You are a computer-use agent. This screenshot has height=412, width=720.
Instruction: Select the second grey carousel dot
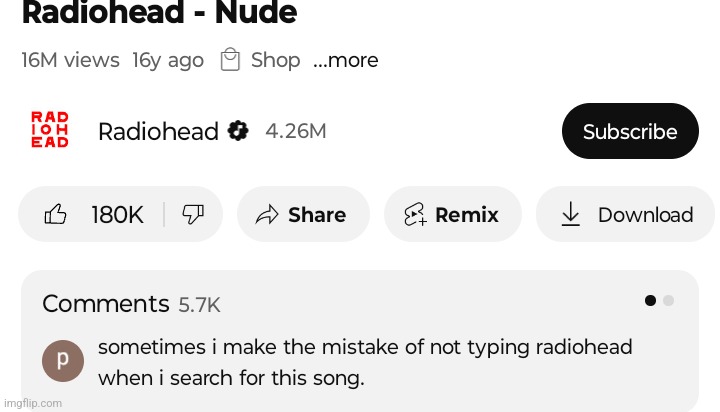(669, 300)
